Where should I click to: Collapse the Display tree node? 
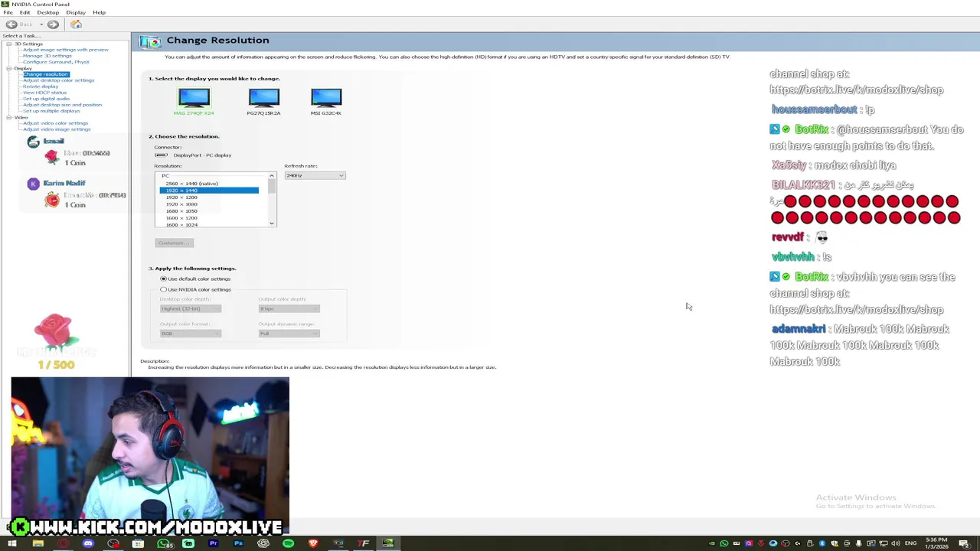[8, 68]
